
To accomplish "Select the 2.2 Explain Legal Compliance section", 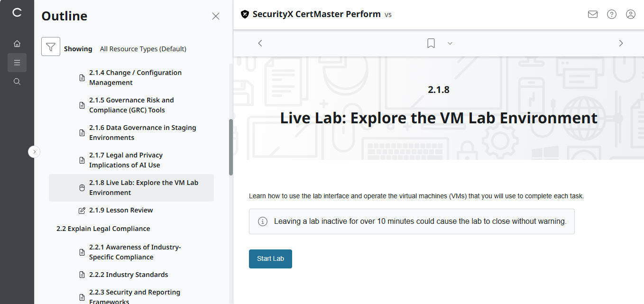I will [103, 229].
